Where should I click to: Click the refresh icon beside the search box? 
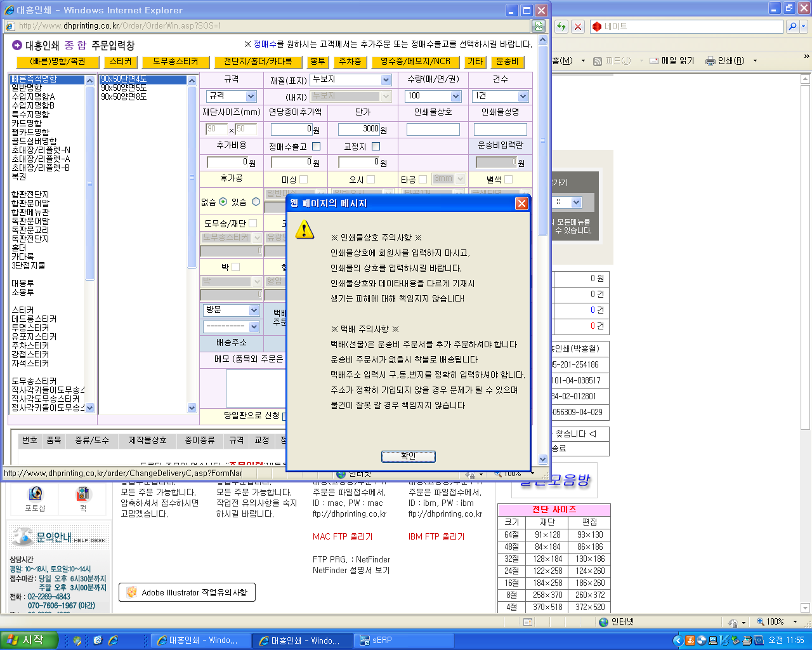coord(561,27)
